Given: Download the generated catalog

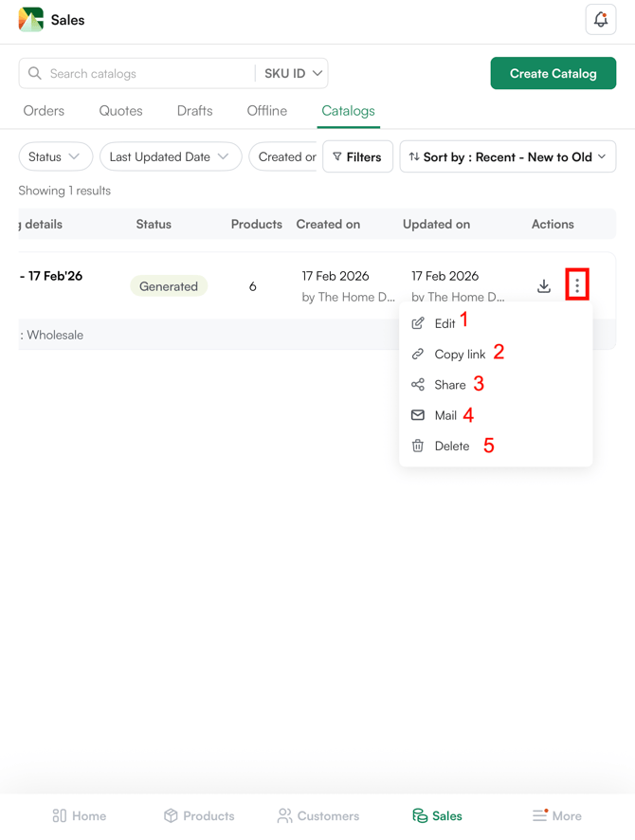Looking at the screenshot, I should [543, 285].
